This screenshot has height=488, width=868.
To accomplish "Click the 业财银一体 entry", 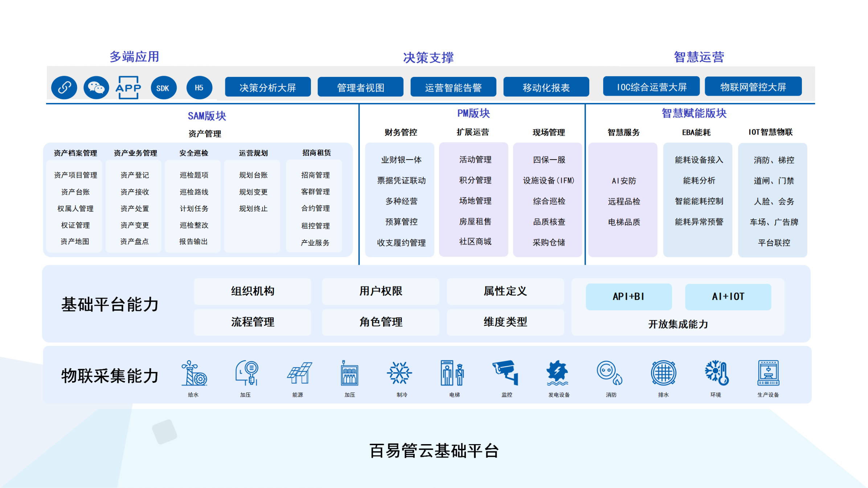I will pos(401,160).
